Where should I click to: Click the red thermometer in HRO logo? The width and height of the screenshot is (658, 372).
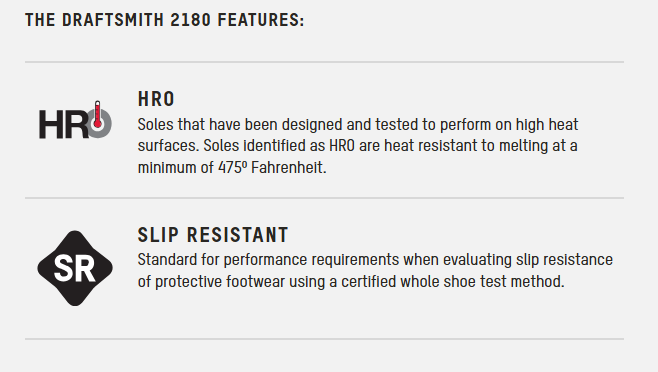coord(97,115)
